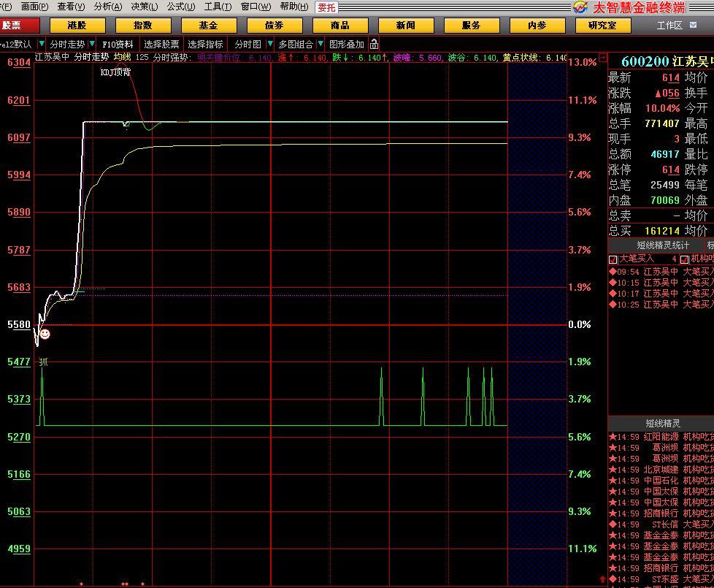Open the 工具(T) menu
Screen dimensions: 714x588
[x=218, y=7]
